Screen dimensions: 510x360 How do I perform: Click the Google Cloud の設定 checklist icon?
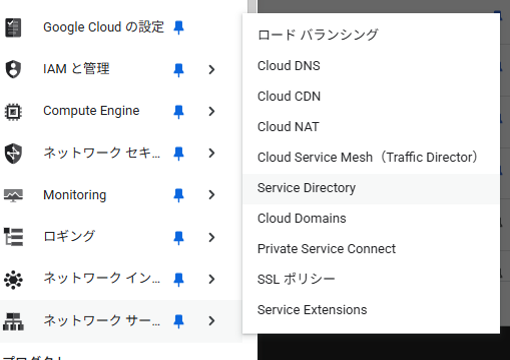pos(13,28)
